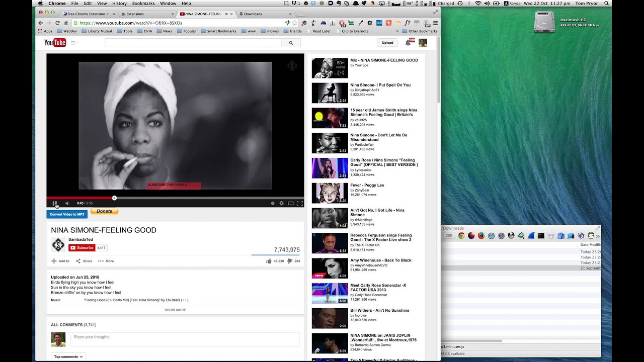
Task: Open the Mix NINA SIMONE-FEELING GOOD thumbnail
Action: pyautogui.click(x=330, y=68)
